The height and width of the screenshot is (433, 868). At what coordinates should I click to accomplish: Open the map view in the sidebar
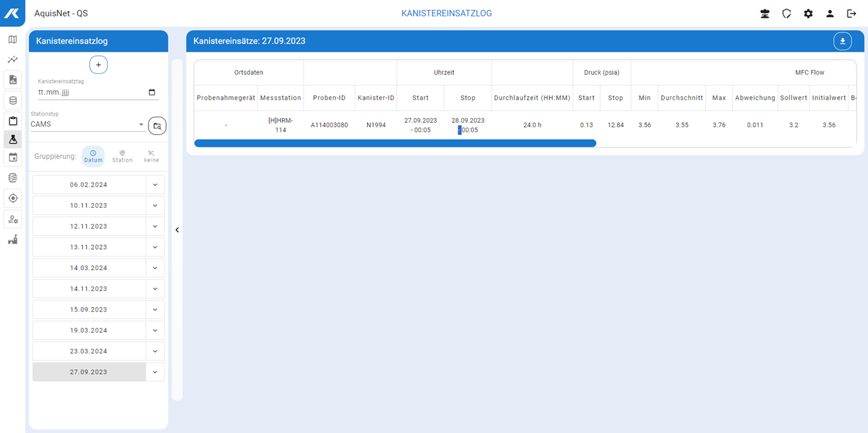coord(12,39)
